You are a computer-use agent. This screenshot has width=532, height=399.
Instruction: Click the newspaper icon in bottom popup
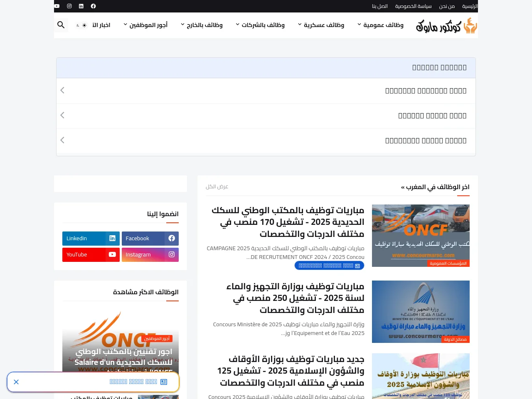click(x=164, y=382)
